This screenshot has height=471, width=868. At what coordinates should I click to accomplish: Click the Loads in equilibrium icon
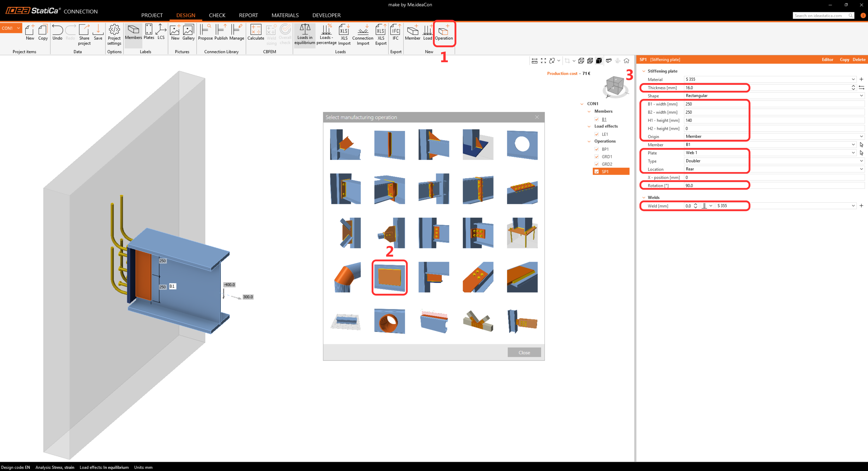click(305, 34)
